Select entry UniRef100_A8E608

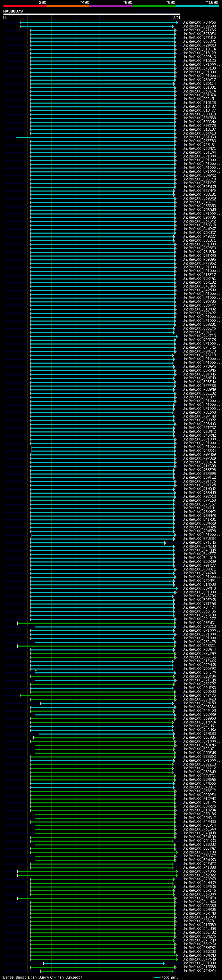[x=199, y=412]
